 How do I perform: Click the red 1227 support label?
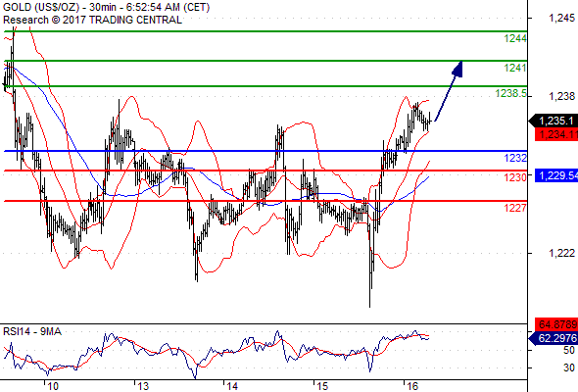(515, 208)
